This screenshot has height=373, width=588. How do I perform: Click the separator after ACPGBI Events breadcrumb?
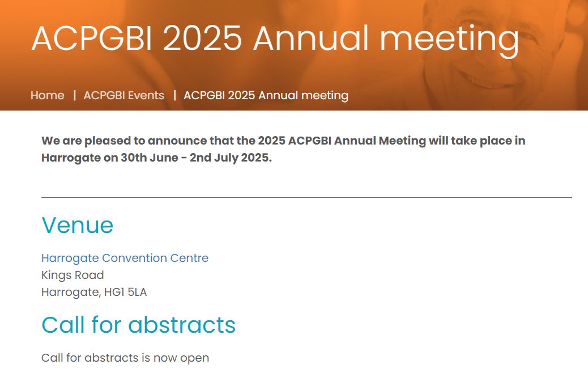[174, 95]
